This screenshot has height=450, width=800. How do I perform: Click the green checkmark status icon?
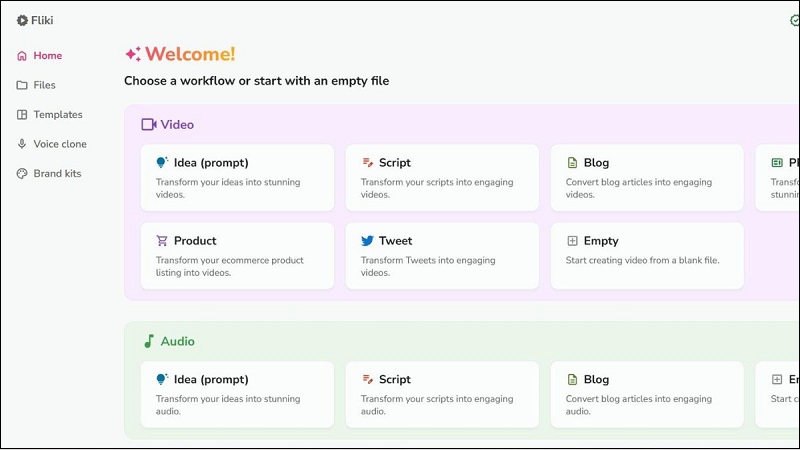point(794,21)
